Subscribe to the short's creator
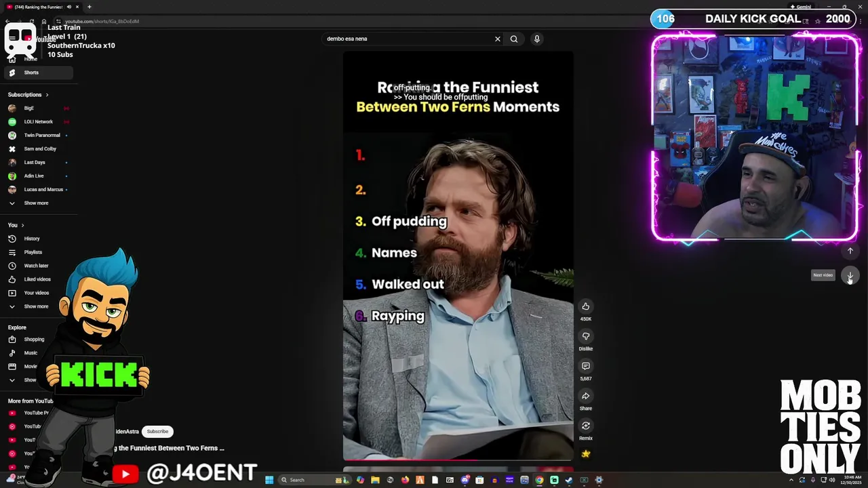 pyautogui.click(x=157, y=432)
